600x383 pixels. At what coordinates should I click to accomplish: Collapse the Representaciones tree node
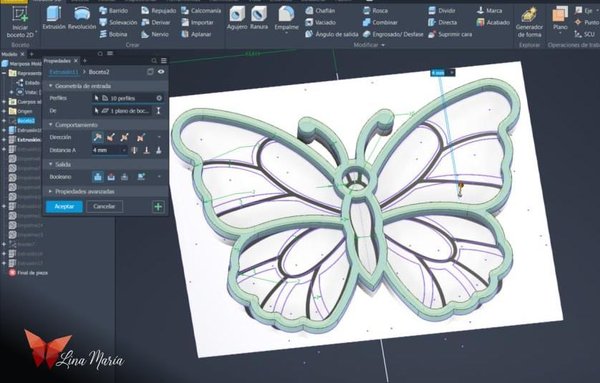tap(4, 73)
